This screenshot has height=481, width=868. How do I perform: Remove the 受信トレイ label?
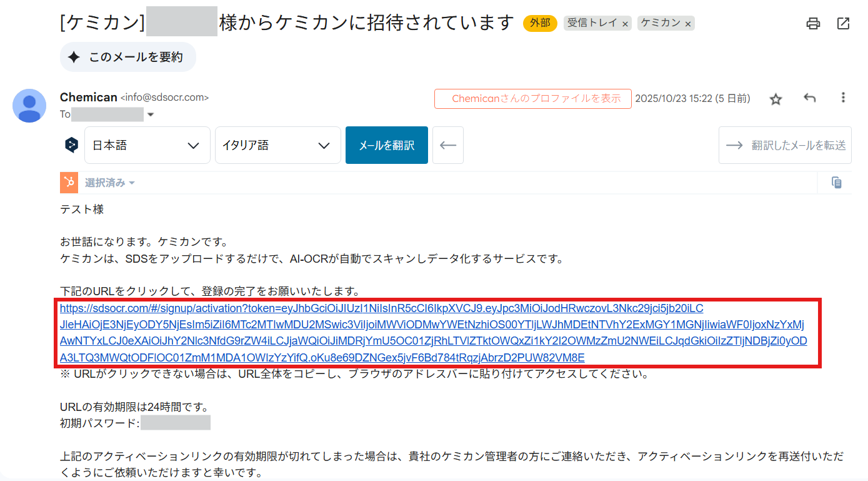[x=626, y=24]
